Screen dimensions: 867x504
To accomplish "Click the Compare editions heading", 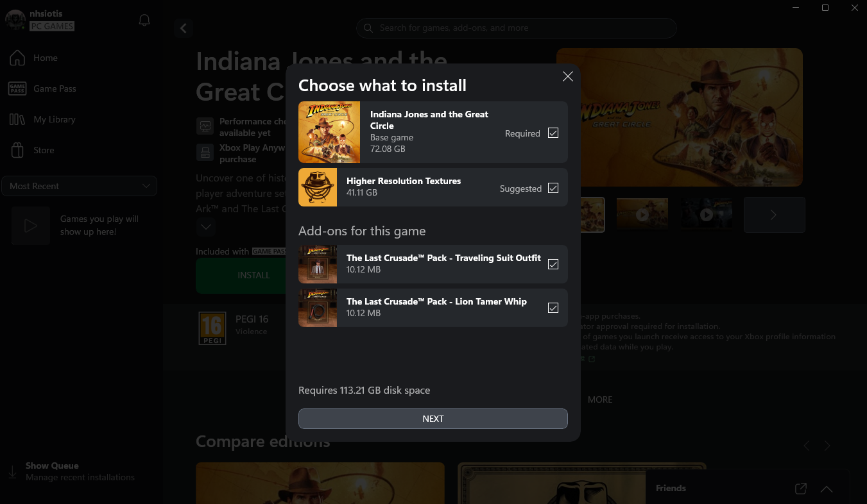I will coord(262,442).
